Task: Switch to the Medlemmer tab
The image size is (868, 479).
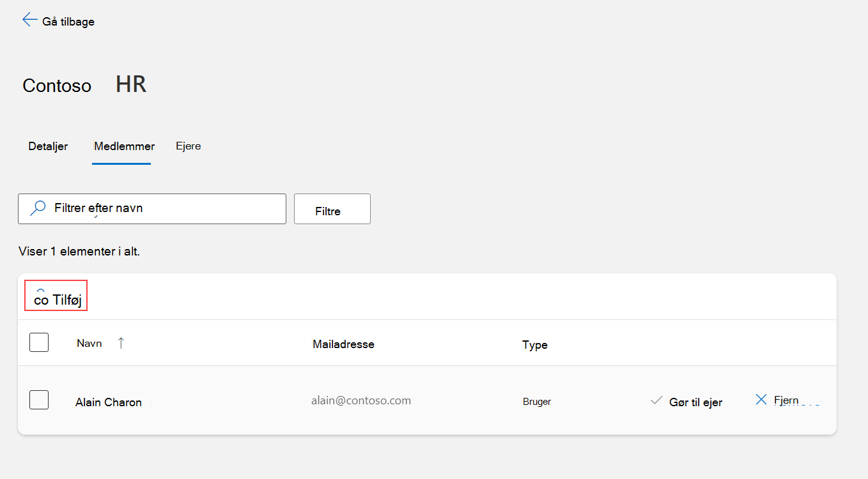Action: 124,146
